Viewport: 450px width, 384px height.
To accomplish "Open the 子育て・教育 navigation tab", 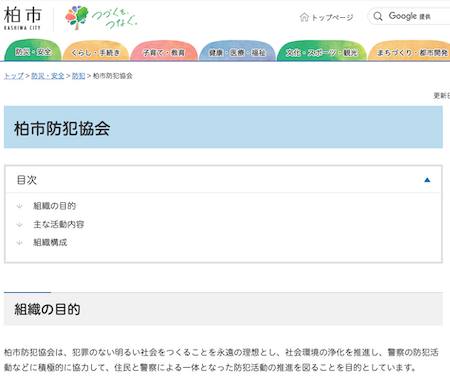I will (164, 52).
